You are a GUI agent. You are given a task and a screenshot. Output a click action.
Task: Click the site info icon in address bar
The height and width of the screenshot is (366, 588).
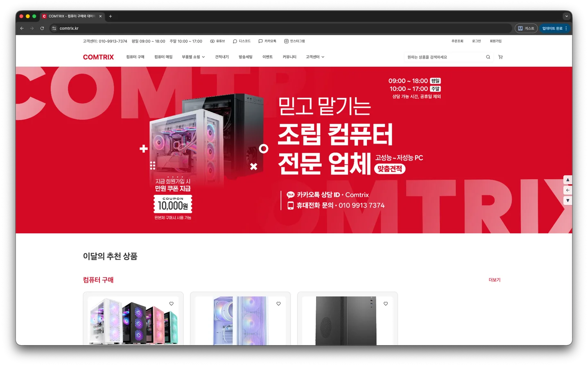click(54, 28)
